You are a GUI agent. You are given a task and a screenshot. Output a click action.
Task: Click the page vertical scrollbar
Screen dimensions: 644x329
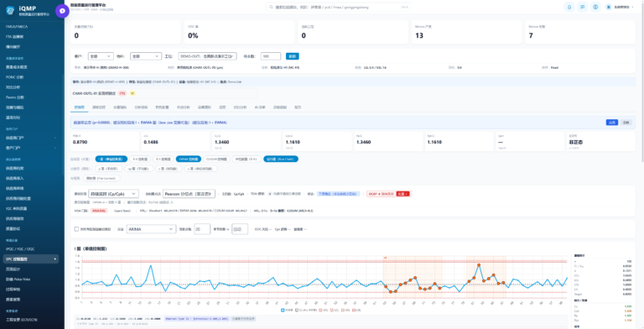(642, 82)
